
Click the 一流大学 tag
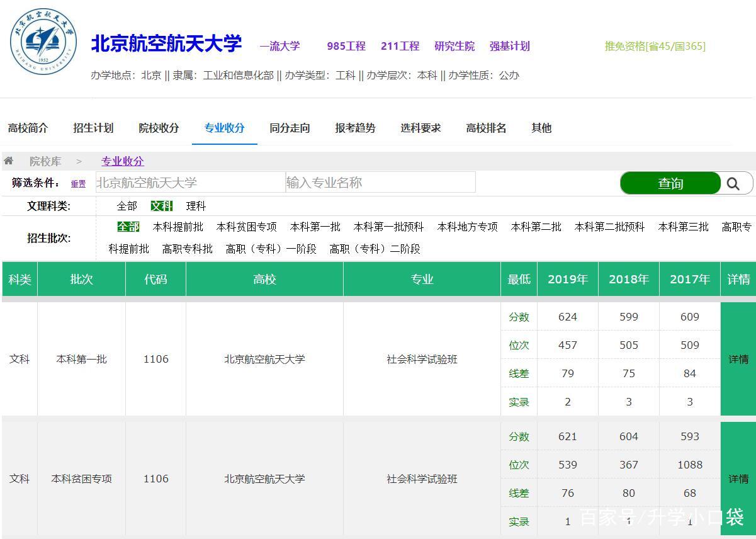pos(280,46)
